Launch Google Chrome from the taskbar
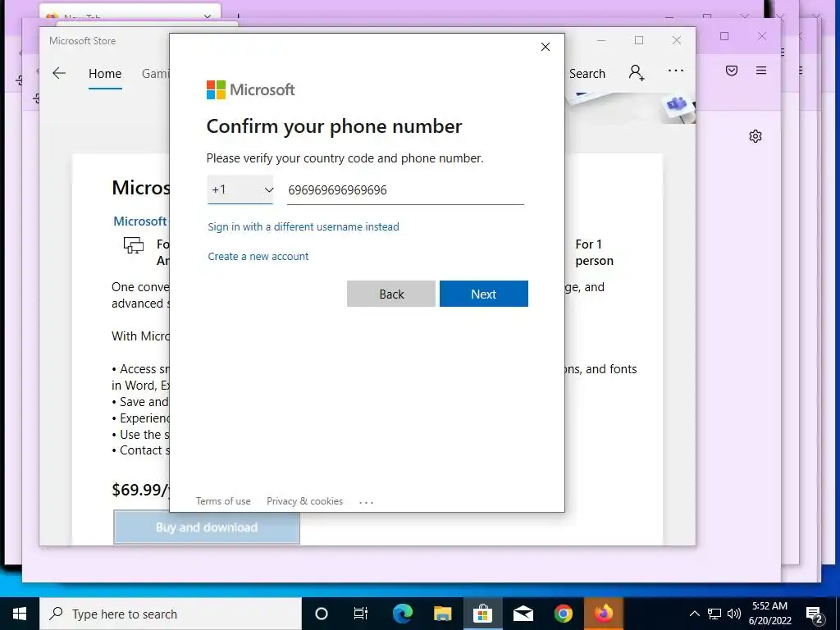The width and height of the screenshot is (840, 630). pos(563,614)
